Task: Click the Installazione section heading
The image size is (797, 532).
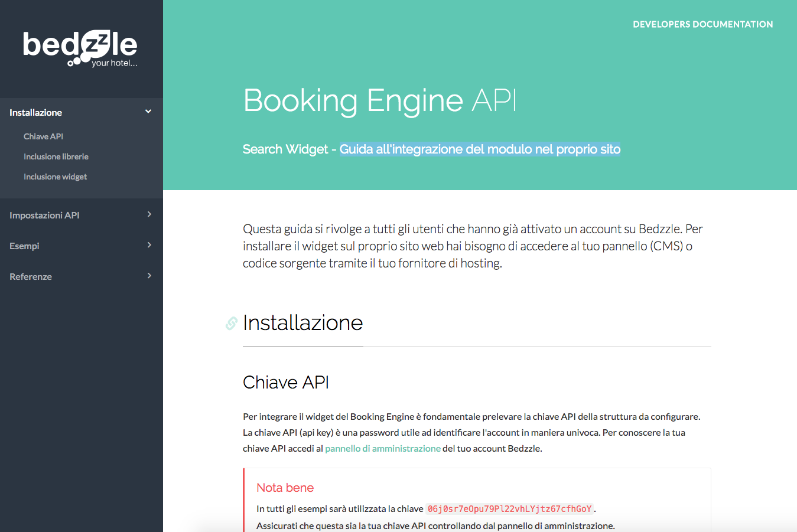Action: pos(302,323)
